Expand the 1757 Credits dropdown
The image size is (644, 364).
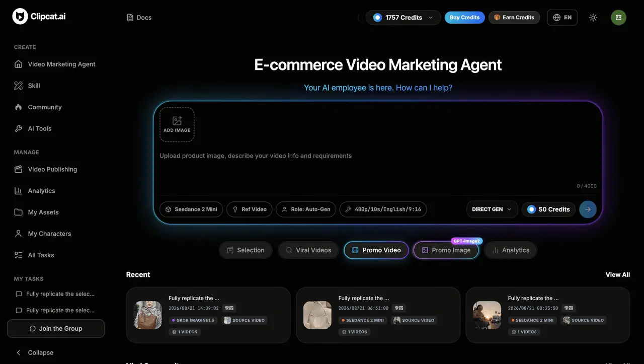(x=404, y=18)
